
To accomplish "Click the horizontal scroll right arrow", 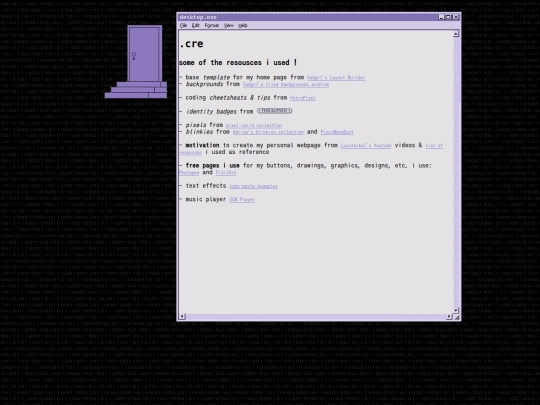I will (x=449, y=316).
